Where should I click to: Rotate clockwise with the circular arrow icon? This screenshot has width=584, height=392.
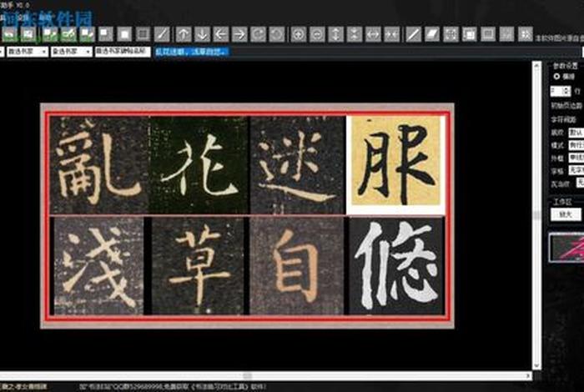[x=258, y=35]
